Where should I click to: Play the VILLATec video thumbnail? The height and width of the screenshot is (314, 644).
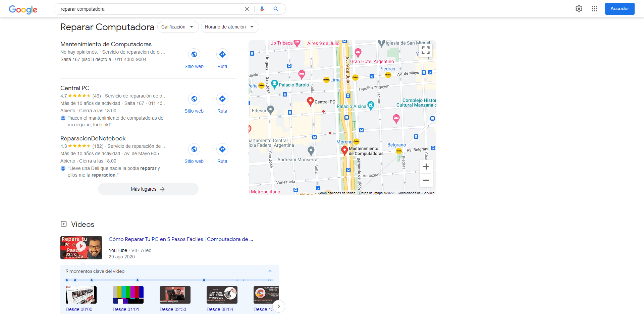click(x=81, y=247)
